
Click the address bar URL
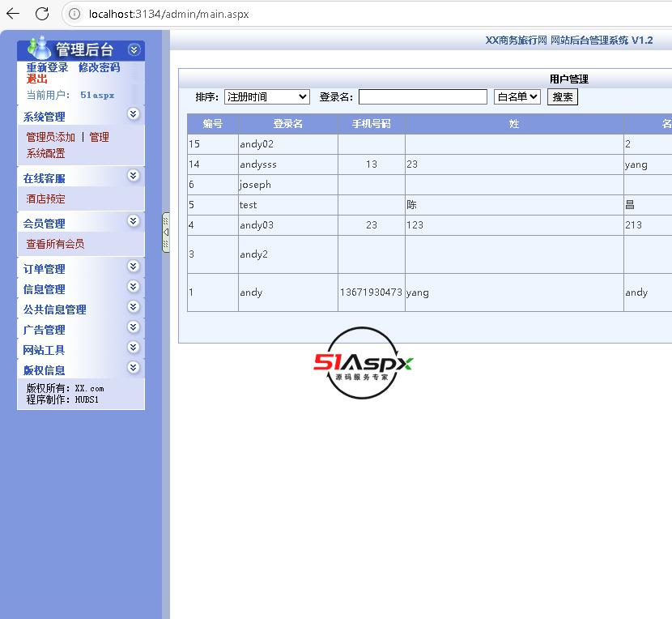click(168, 14)
